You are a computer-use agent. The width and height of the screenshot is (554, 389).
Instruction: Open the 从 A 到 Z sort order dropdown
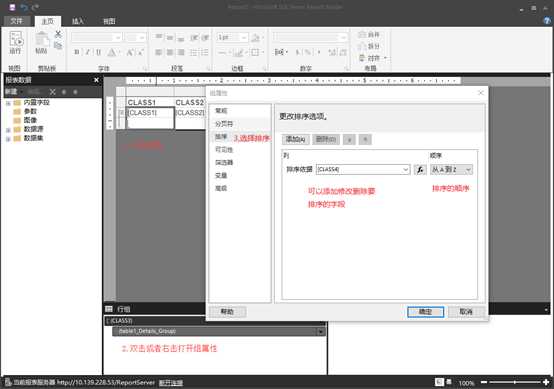[451, 170]
